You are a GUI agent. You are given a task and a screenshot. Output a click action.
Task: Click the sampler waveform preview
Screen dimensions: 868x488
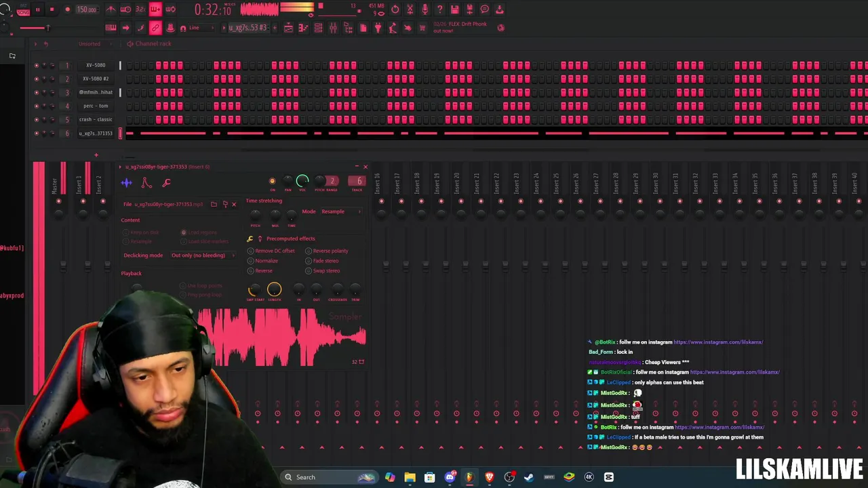(x=281, y=338)
